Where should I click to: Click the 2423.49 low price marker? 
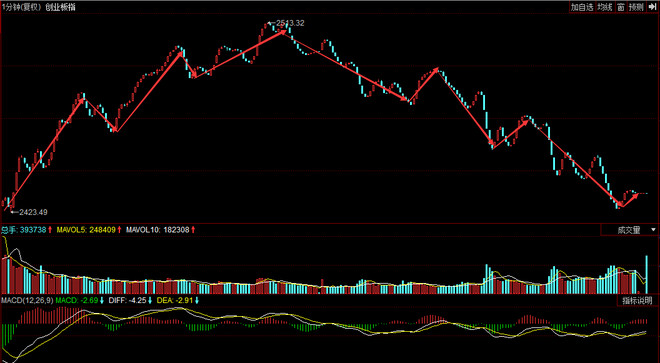pyautogui.click(x=29, y=212)
